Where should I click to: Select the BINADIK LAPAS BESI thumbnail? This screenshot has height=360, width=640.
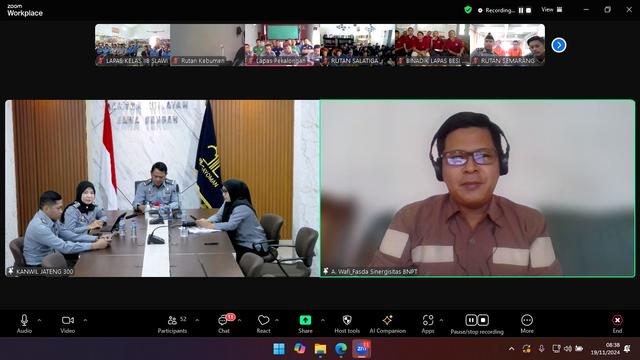(432, 44)
